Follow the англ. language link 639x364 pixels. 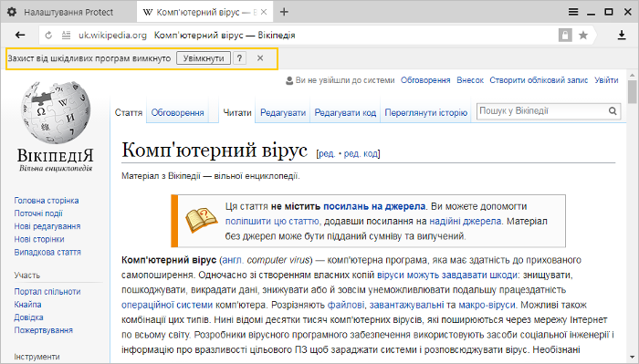click(232, 260)
